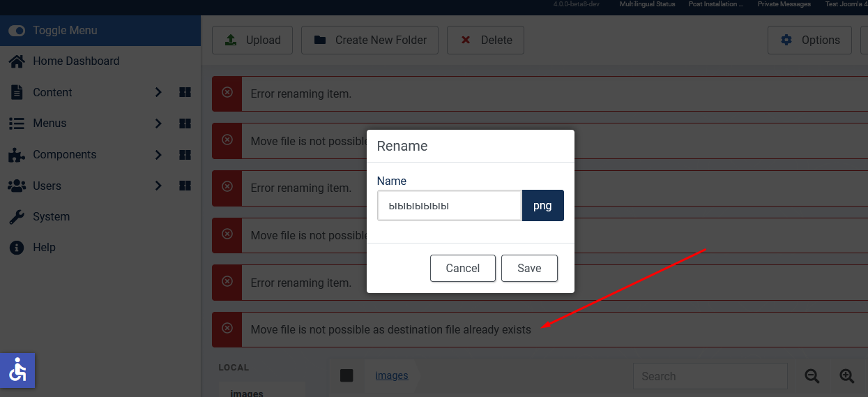The height and width of the screenshot is (397, 868).
Task: Toggle the sidebar menu switch
Action: tap(17, 31)
